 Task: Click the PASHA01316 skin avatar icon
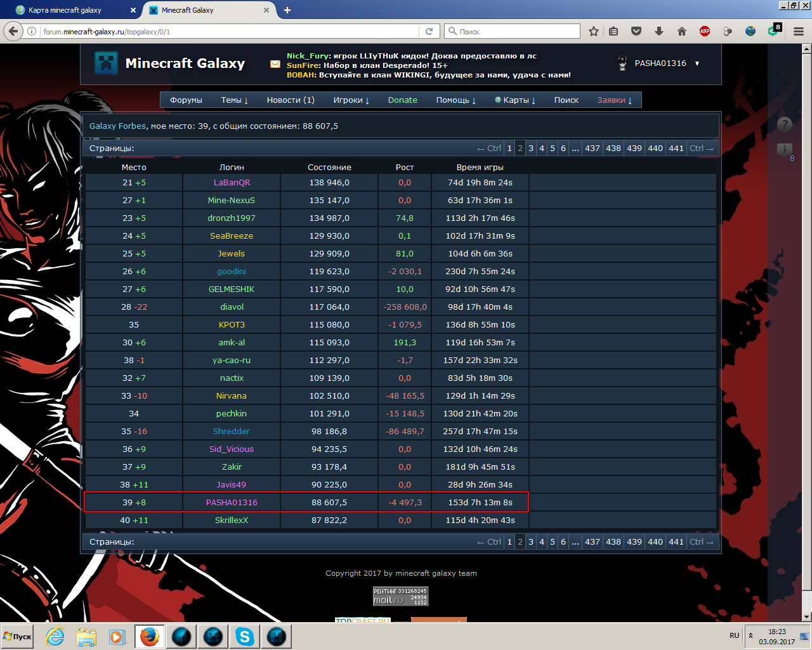pyautogui.click(x=622, y=63)
